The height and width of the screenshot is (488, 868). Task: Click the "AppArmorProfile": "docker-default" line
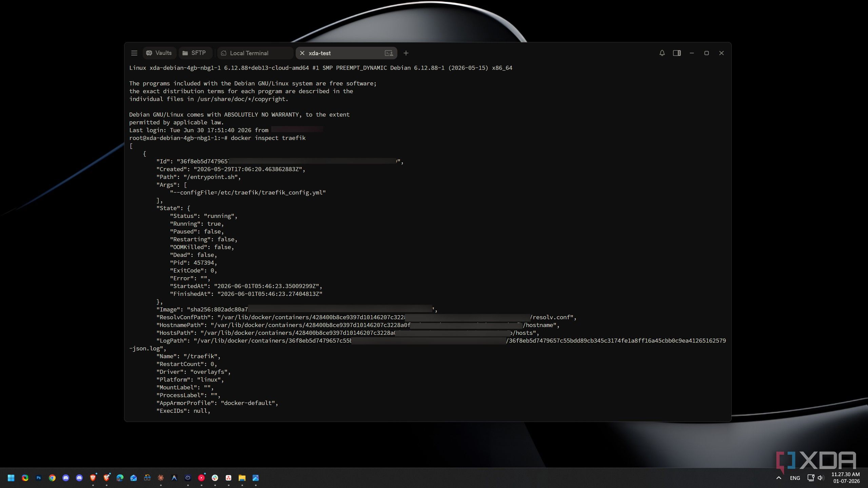click(217, 403)
